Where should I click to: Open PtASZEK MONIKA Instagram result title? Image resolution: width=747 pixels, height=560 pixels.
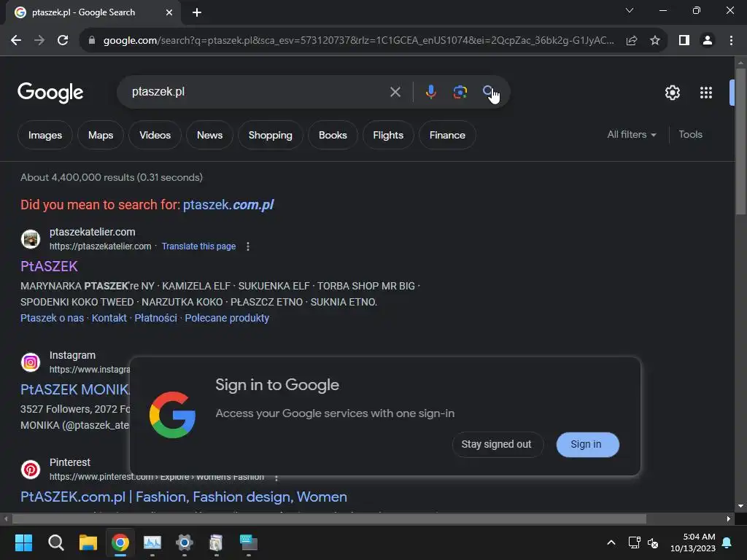75,389
